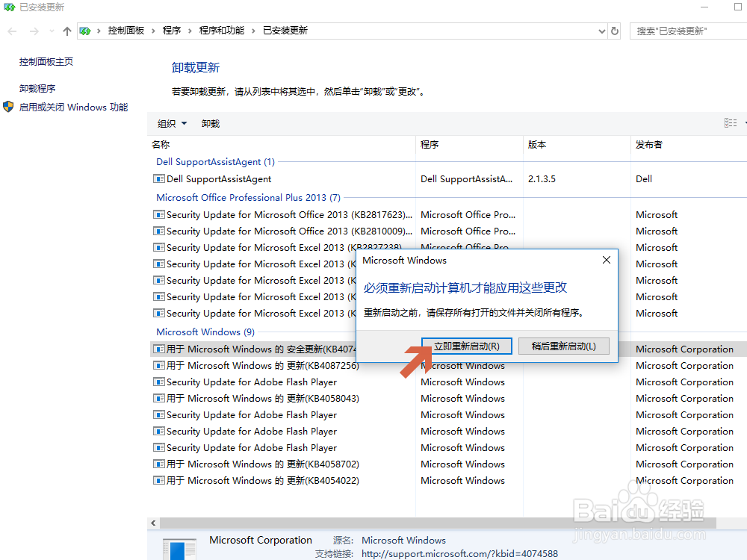Open 控制面板 breadcrumb
The width and height of the screenshot is (747, 560).
(125, 31)
